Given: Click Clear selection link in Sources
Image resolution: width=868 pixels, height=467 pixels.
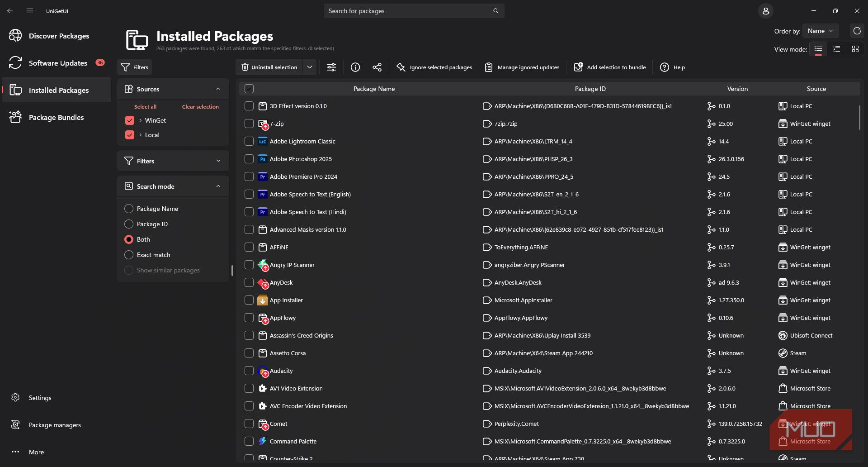Looking at the screenshot, I should click(x=200, y=107).
